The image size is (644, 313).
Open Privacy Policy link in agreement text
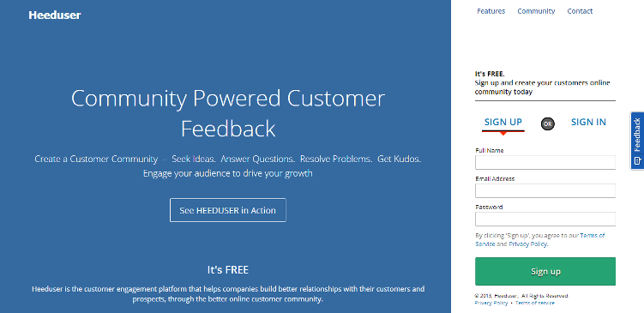[527, 244]
